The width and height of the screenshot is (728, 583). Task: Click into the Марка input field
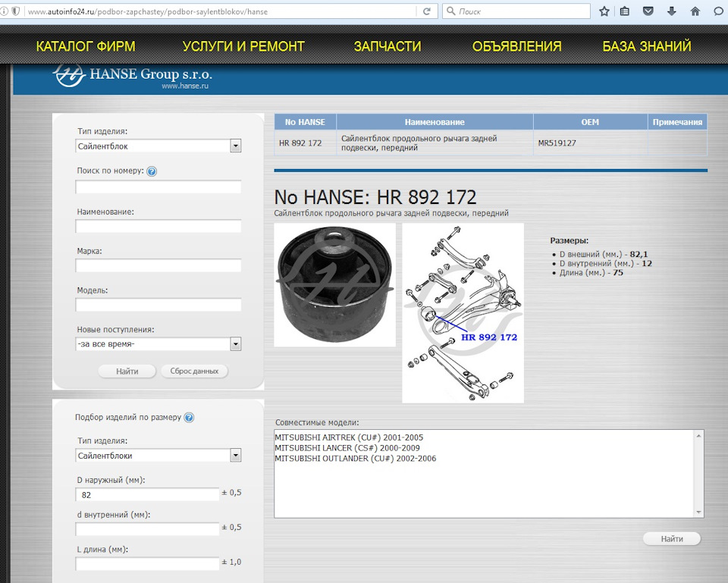158,265
